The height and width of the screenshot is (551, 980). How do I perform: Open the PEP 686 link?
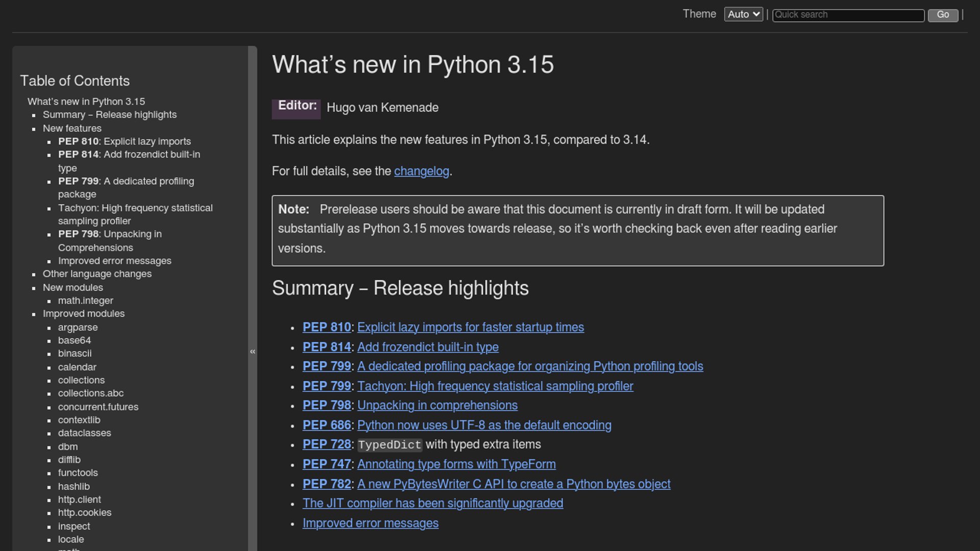pos(327,425)
